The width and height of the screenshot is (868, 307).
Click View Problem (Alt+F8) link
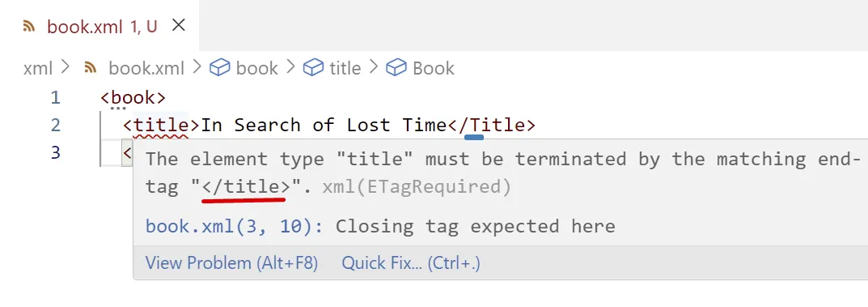pyautogui.click(x=231, y=262)
